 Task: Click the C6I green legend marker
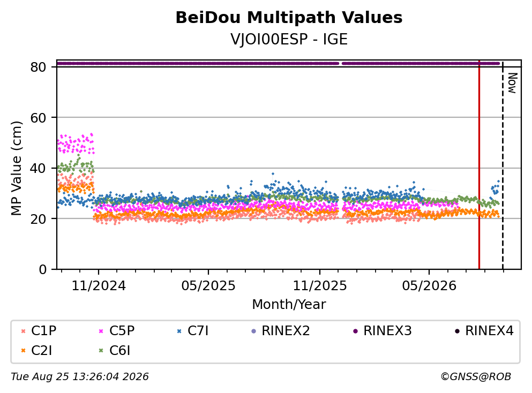pos(101,351)
